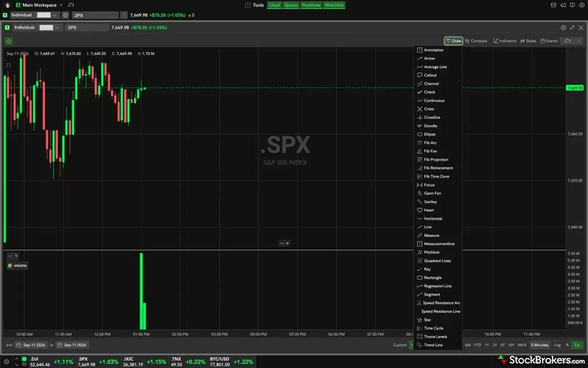This screenshot has height=368, width=588.
Task: Open chart Styles menu
Action: click(x=528, y=41)
